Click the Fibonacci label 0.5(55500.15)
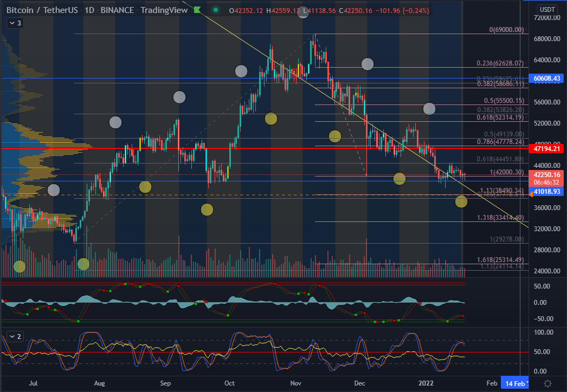The image size is (567, 392). pos(504,101)
